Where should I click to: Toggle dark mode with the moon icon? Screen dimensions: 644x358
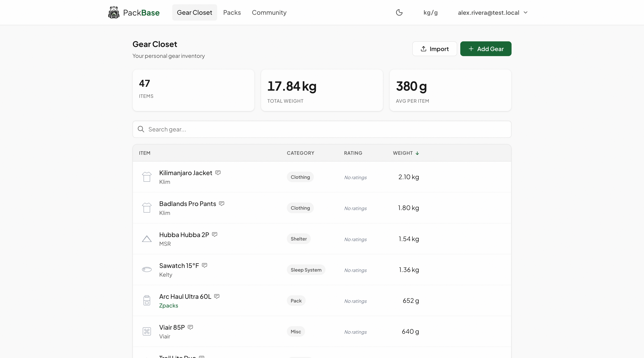tap(399, 12)
